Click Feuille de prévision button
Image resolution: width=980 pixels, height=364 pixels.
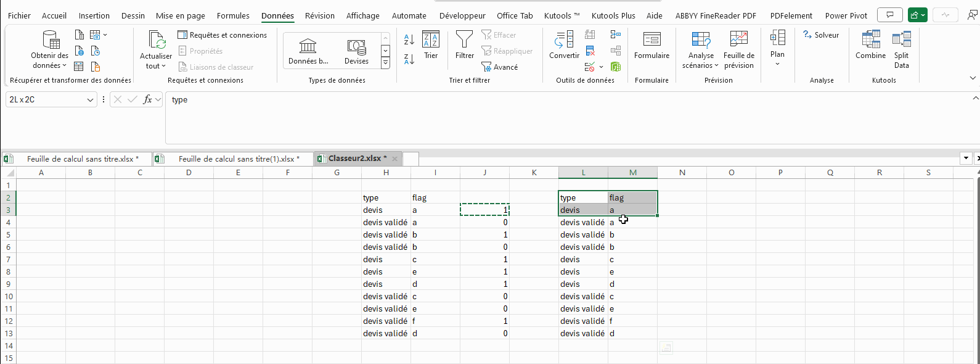tap(739, 49)
